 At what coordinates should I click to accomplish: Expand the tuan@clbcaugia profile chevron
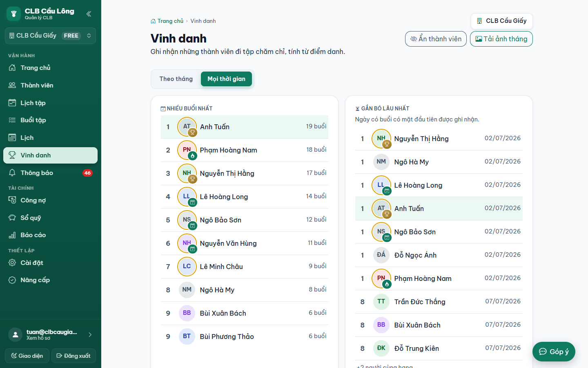(90, 335)
